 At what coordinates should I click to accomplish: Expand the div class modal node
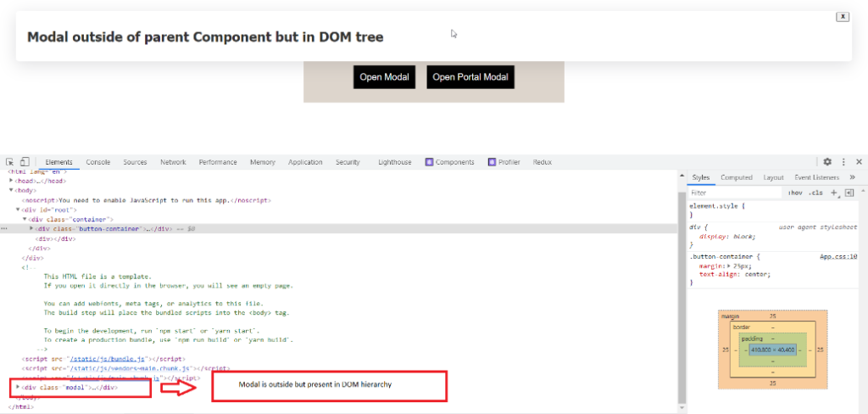(x=17, y=387)
